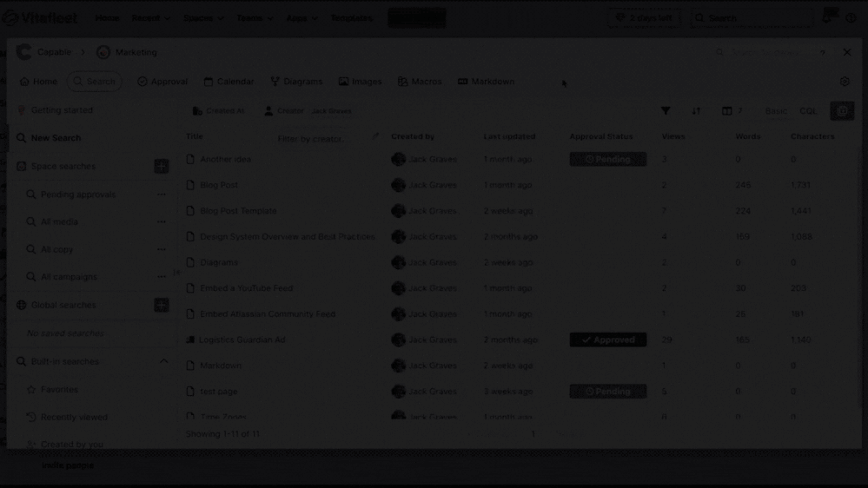The width and height of the screenshot is (868, 488).
Task: Click the Views column header
Action: [x=673, y=136]
